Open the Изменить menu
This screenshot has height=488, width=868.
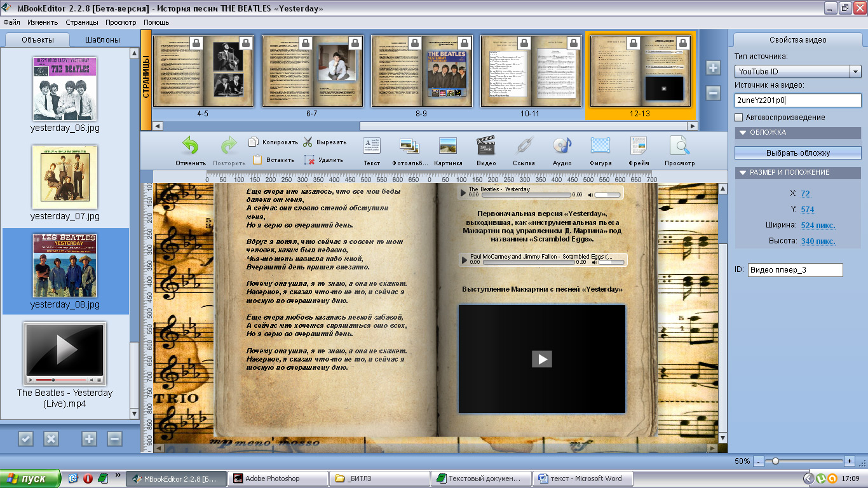[43, 22]
